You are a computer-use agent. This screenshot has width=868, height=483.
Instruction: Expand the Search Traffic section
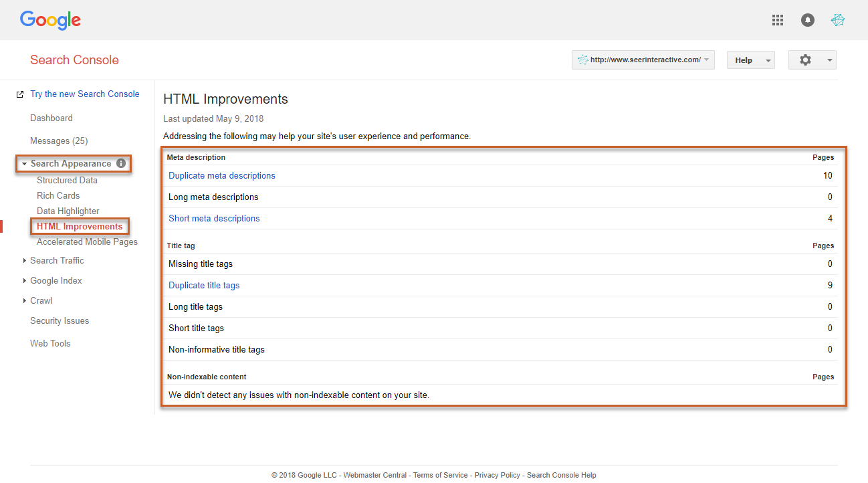point(57,260)
